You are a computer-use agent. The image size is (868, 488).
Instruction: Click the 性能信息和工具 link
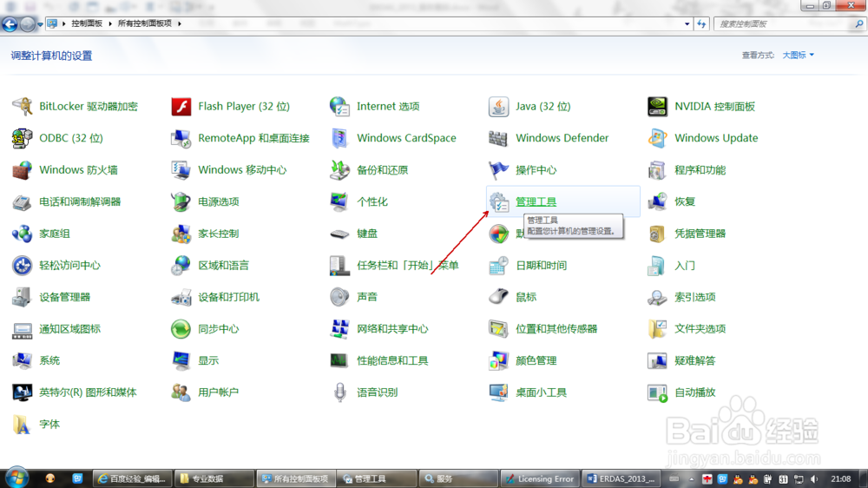[392, 360]
